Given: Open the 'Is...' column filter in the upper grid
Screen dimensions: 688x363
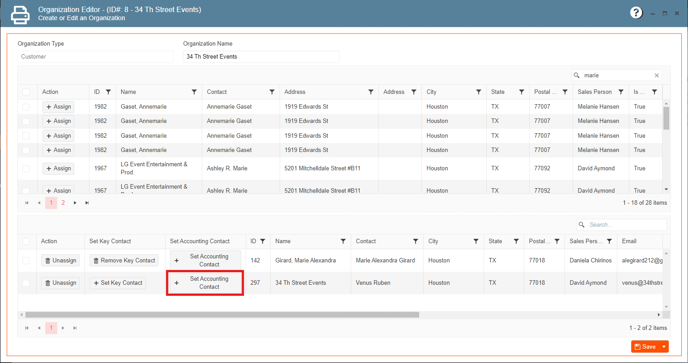Looking at the screenshot, I should (654, 92).
